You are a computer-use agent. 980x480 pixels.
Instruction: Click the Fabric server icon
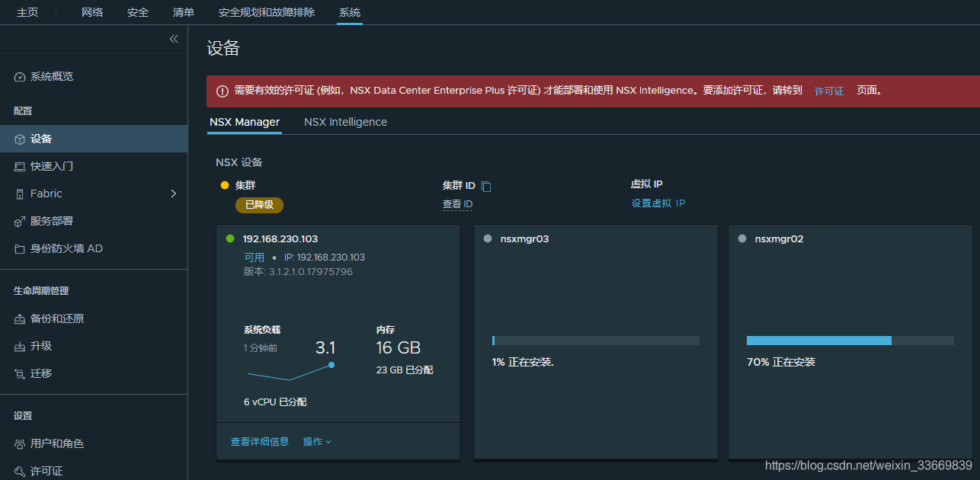(20, 194)
